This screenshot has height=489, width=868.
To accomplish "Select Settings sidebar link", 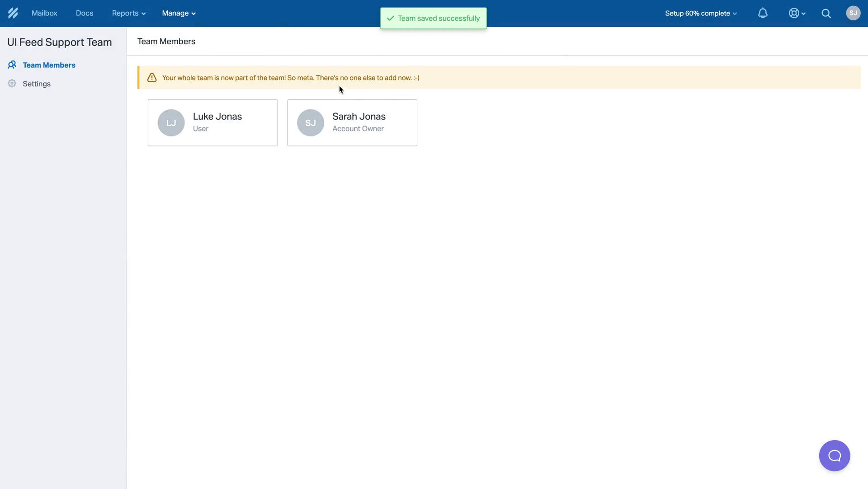I will (36, 84).
